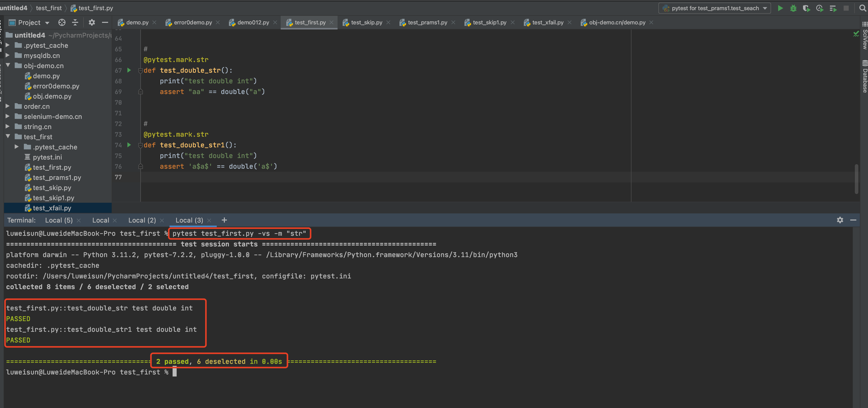Open the profiler run icon

pyautogui.click(x=820, y=8)
